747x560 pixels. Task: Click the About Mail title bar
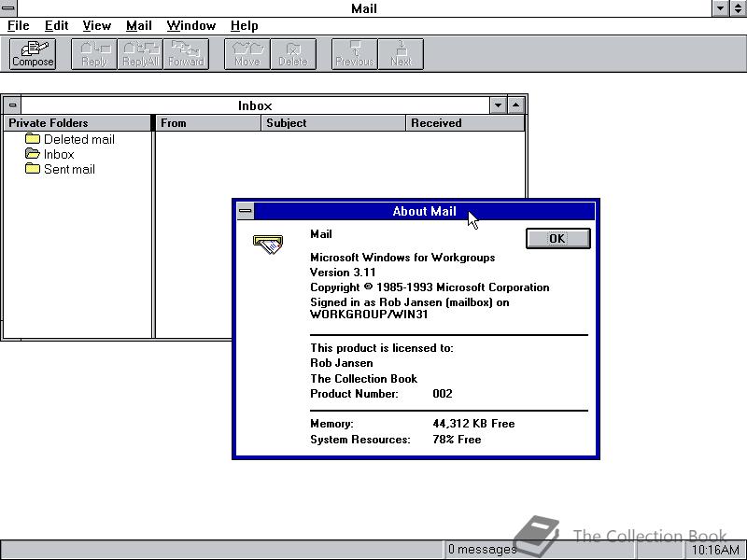tap(424, 211)
